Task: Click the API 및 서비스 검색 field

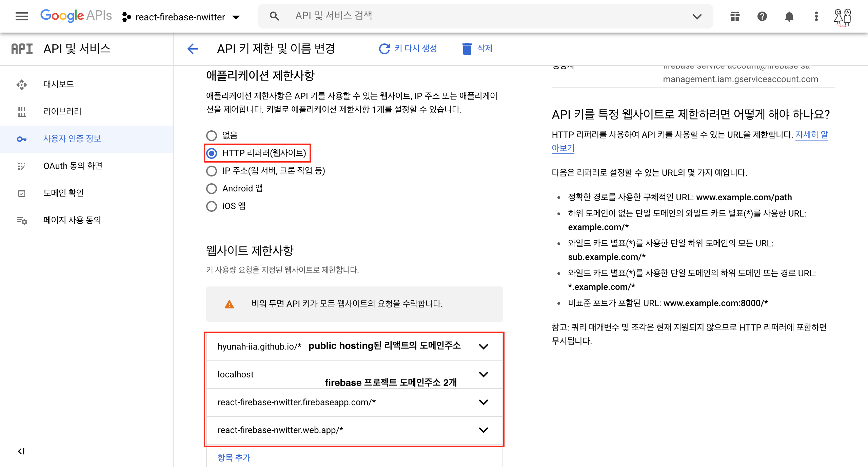Action: 485,16
